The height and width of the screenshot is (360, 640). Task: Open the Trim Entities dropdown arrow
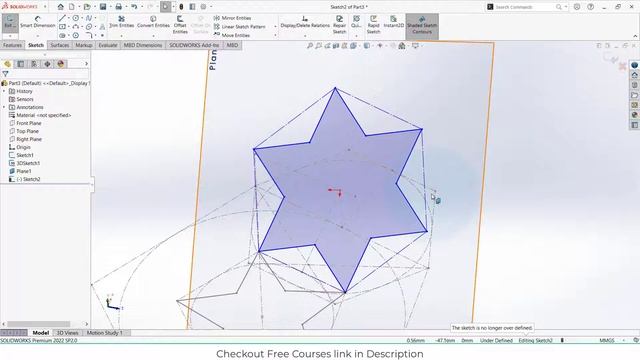pyautogui.click(x=122, y=36)
